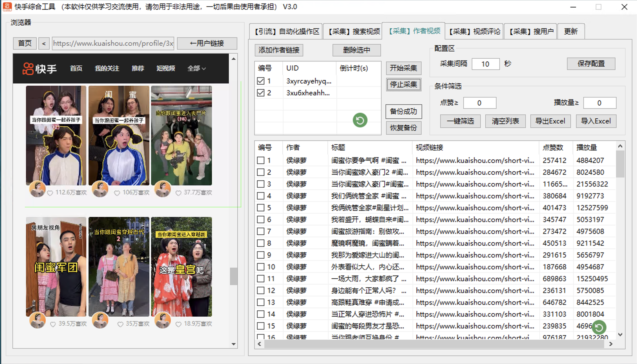Switch to the 【采集】视频评论 tab
Screen dimensions: 637x364
(x=474, y=31)
